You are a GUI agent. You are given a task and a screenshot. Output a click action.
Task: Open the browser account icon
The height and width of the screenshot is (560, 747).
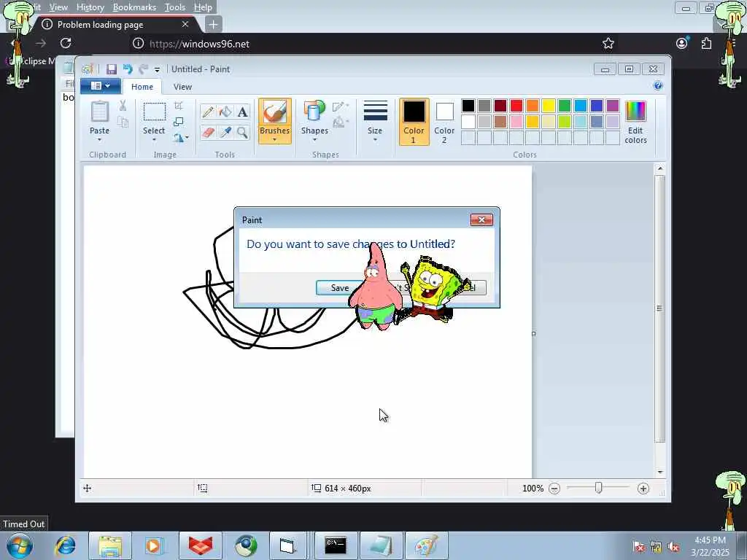click(x=682, y=43)
